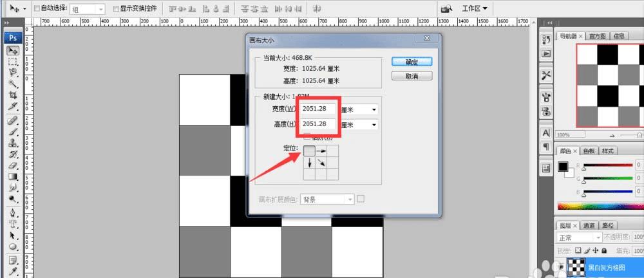Image resolution: width=644 pixels, height=278 pixels.
Task: Open the 正常 blend mode dropdown
Action: (x=579, y=237)
